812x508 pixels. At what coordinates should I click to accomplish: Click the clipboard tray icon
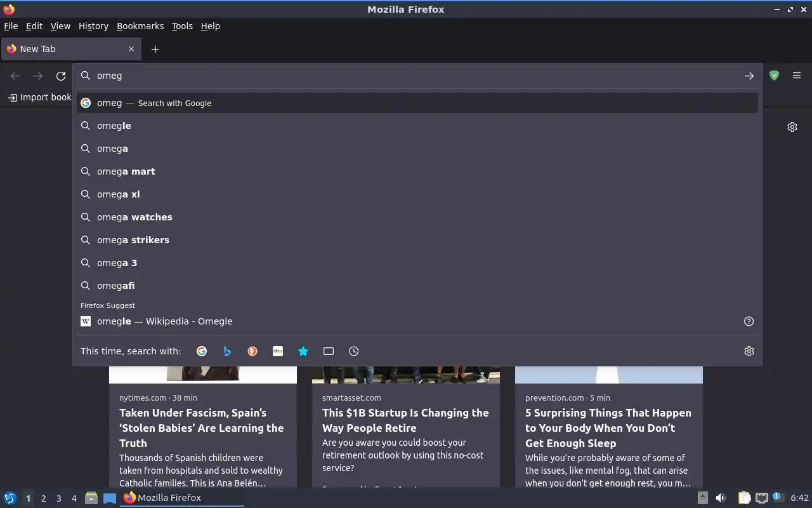coord(745,498)
